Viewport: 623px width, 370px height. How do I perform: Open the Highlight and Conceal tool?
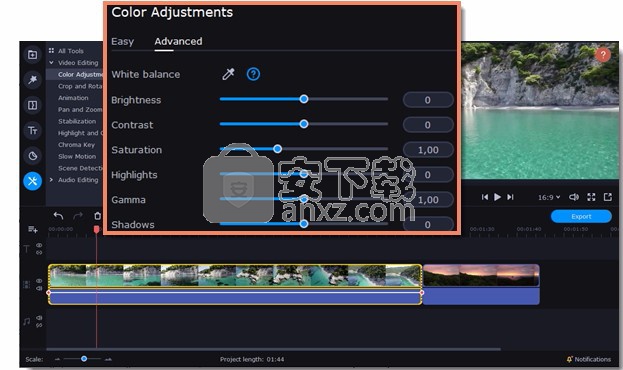pyautogui.click(x=80, y=133)
